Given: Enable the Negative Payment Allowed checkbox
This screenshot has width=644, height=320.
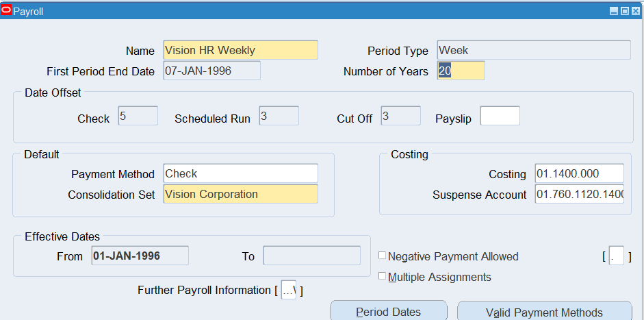Looking at the screenshot, I should pos(383,256).
